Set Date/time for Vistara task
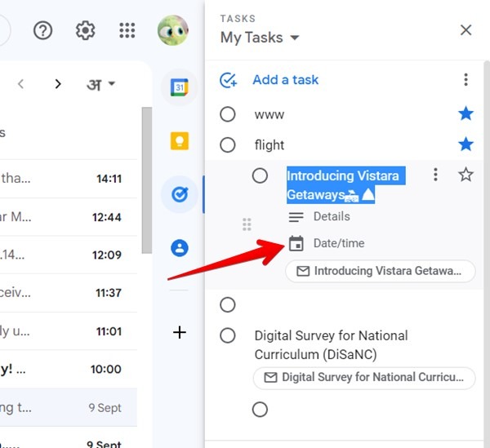 click(x=326, y=243)
